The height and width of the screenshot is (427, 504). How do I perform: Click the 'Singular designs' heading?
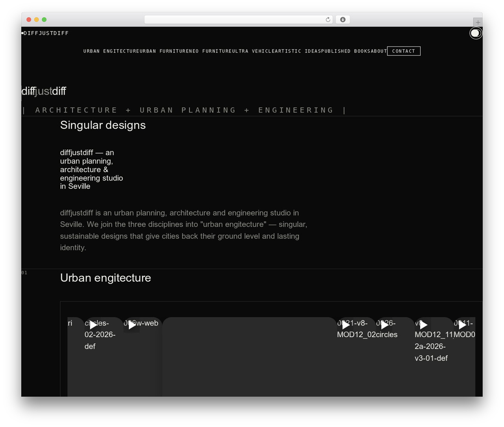pyautogui.click(x=103, y=125)
